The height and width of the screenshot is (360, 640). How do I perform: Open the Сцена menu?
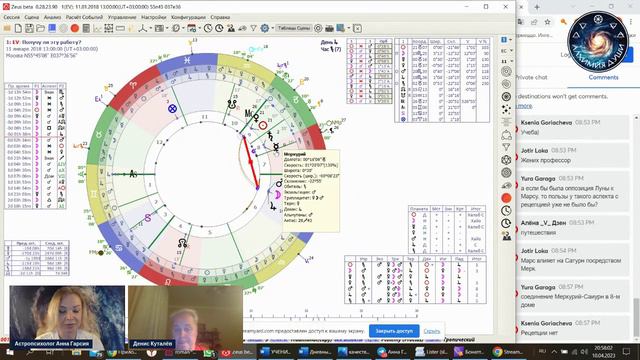click(31, 17)
